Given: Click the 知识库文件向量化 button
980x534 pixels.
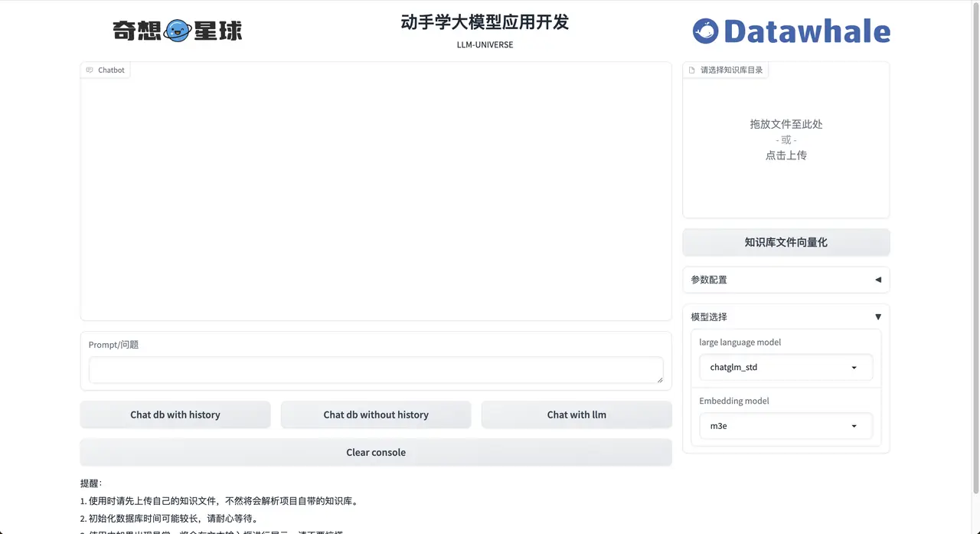Looking at the screenshot, I should tap(786, 241).
